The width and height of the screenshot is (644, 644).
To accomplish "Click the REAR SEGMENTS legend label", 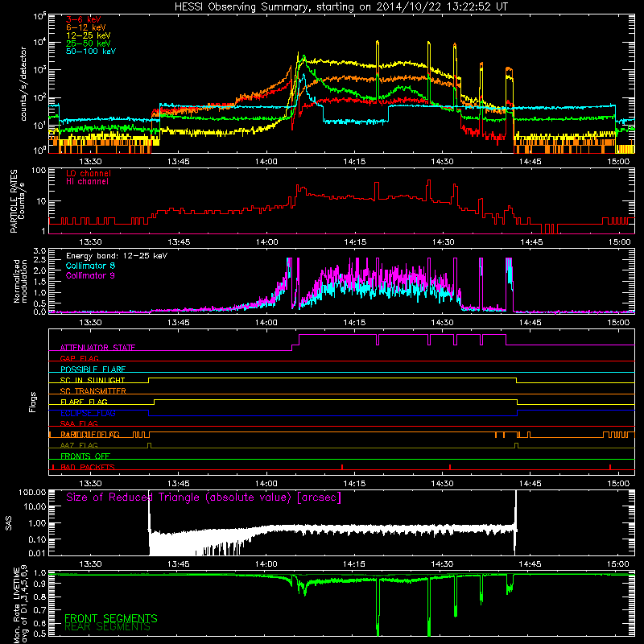I will tap(108, 627).
